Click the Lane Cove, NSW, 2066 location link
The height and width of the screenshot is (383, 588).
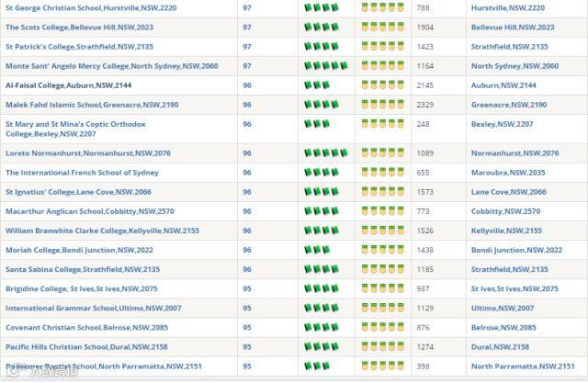pos(508,192)
